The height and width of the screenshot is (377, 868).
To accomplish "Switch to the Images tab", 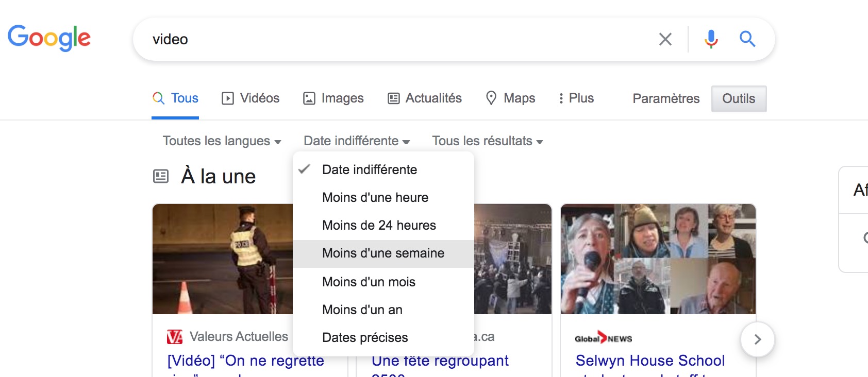I will click(x=333, y=98).
